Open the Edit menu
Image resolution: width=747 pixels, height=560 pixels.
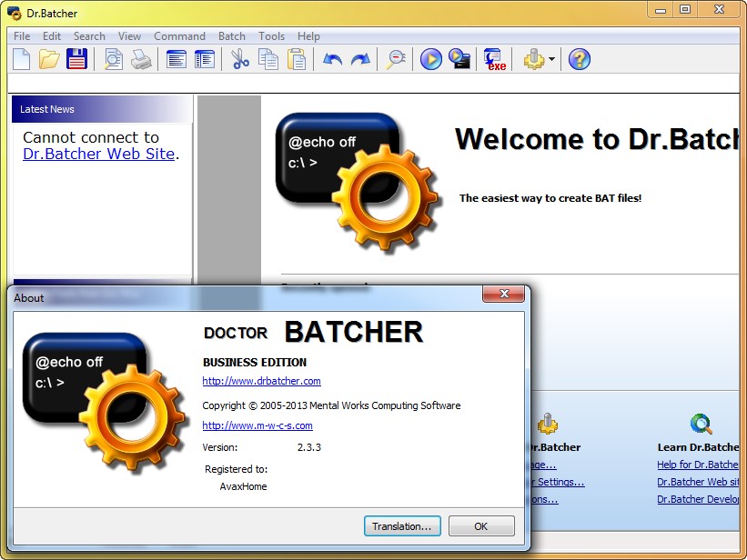click(x=52, y=36)
